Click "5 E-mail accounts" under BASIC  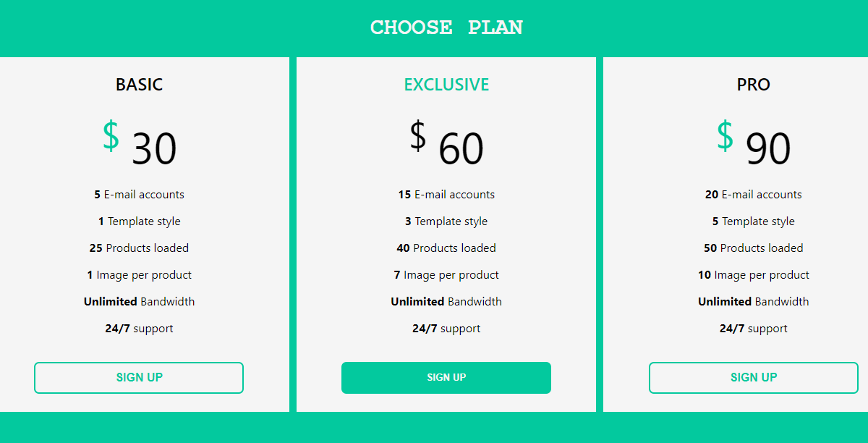pos(139,194)
